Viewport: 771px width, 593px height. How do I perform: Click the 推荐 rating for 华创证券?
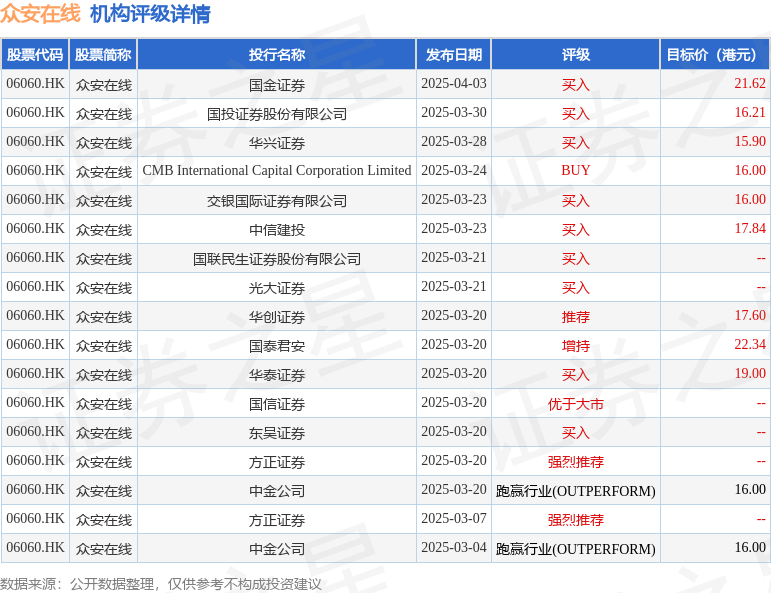click(576, 317)
